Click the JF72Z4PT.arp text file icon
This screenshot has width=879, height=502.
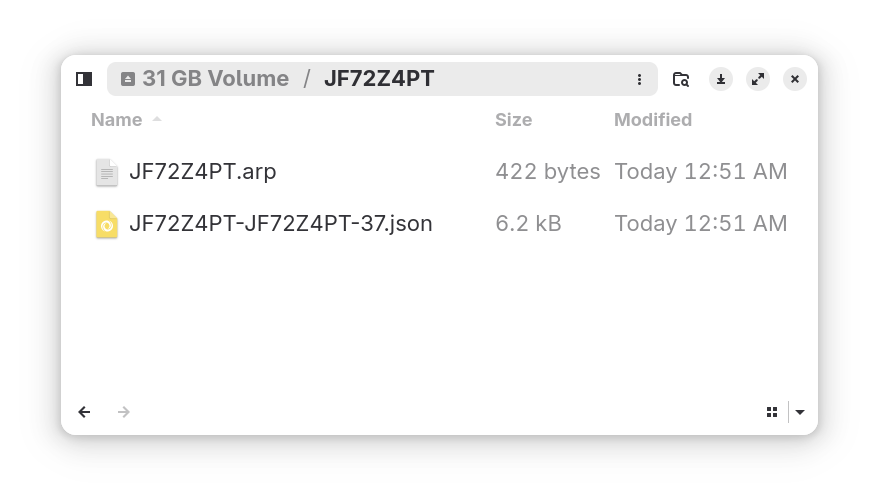click(x=107, y=172)
